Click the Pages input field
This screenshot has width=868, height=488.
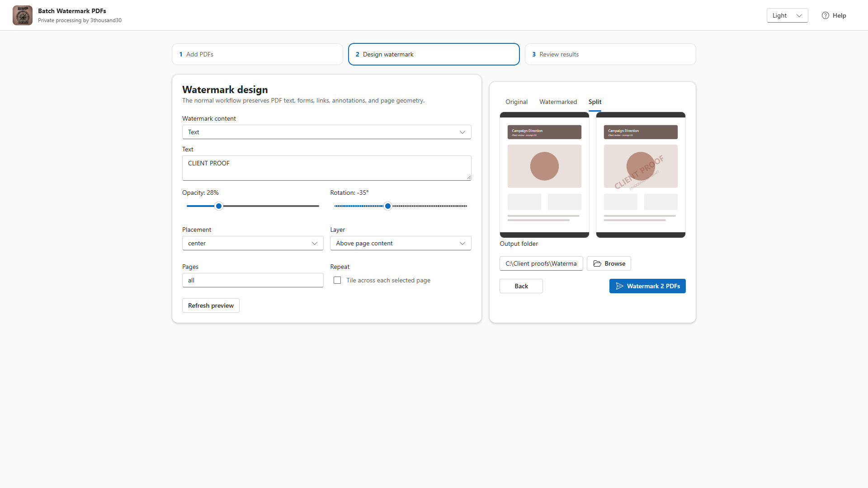tap(253, 280)
